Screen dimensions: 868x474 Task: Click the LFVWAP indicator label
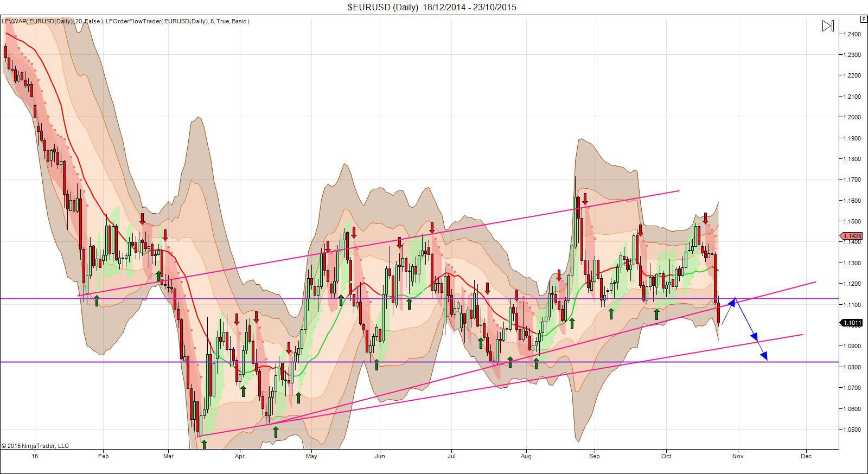click(x=53, y=21)
